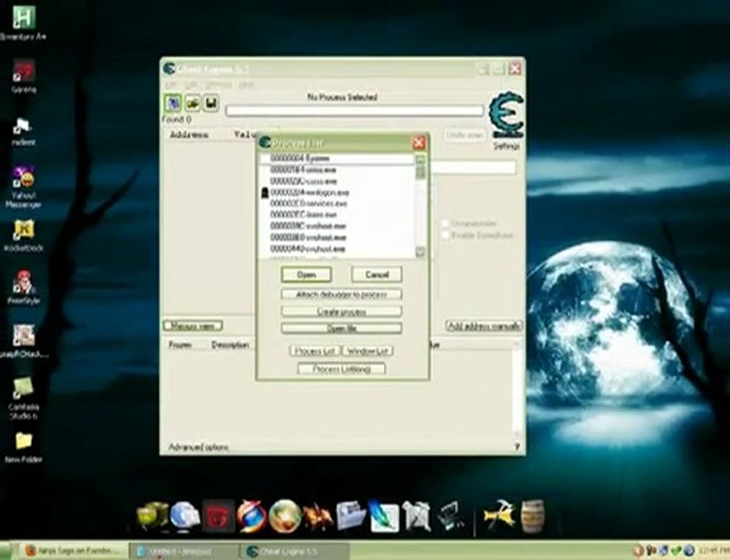Click the Create process button
The height and width of the screenshot is (560, 730).
[x=341, y=311]
